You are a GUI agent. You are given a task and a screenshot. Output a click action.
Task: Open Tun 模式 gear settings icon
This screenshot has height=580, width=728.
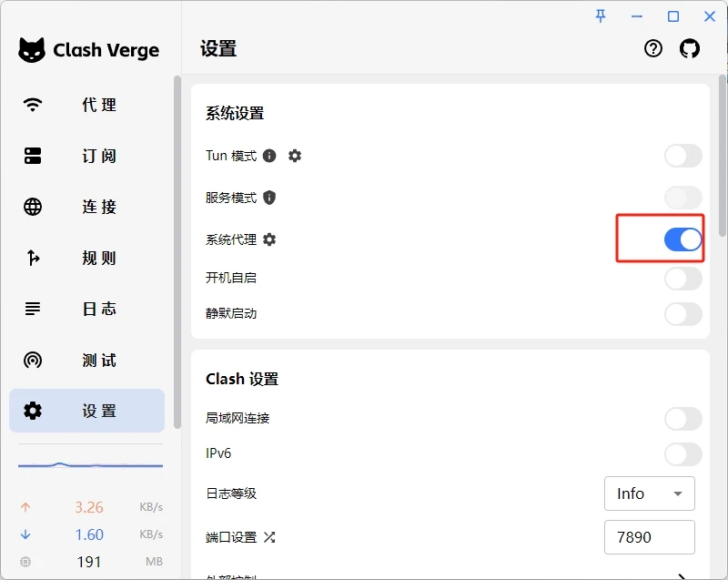[295, 156]
